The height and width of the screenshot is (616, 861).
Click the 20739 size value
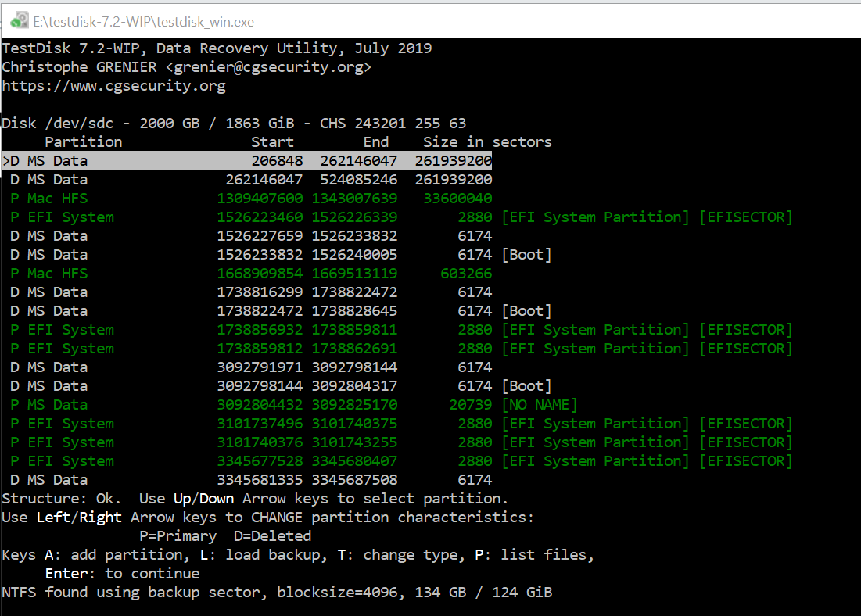(x=471, y=405)
